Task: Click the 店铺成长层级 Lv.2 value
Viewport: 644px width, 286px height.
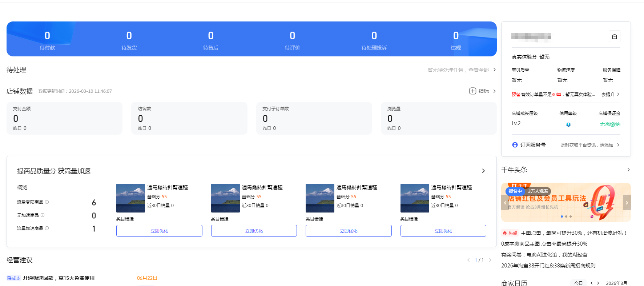Action: point(516,123)
